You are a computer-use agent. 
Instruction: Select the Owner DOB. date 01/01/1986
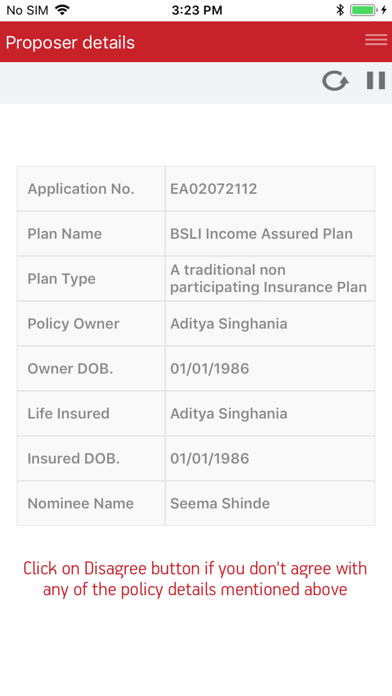[210, 368]
